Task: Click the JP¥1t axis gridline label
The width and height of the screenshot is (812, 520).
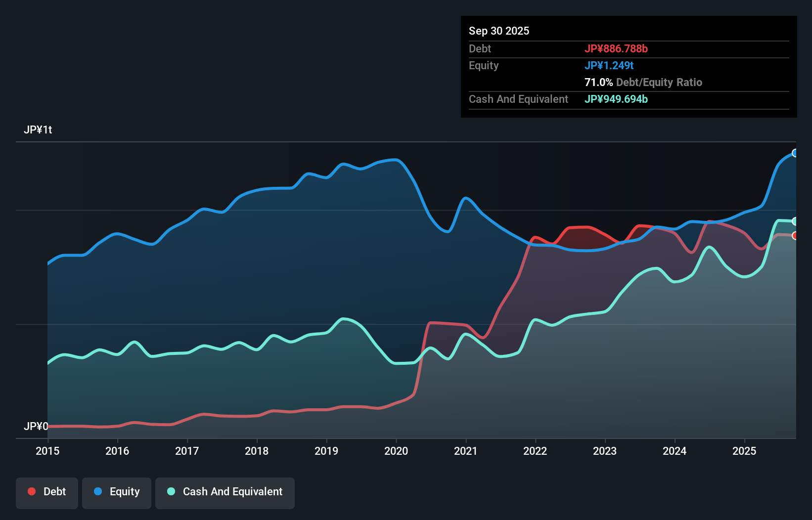Action: 39,130
